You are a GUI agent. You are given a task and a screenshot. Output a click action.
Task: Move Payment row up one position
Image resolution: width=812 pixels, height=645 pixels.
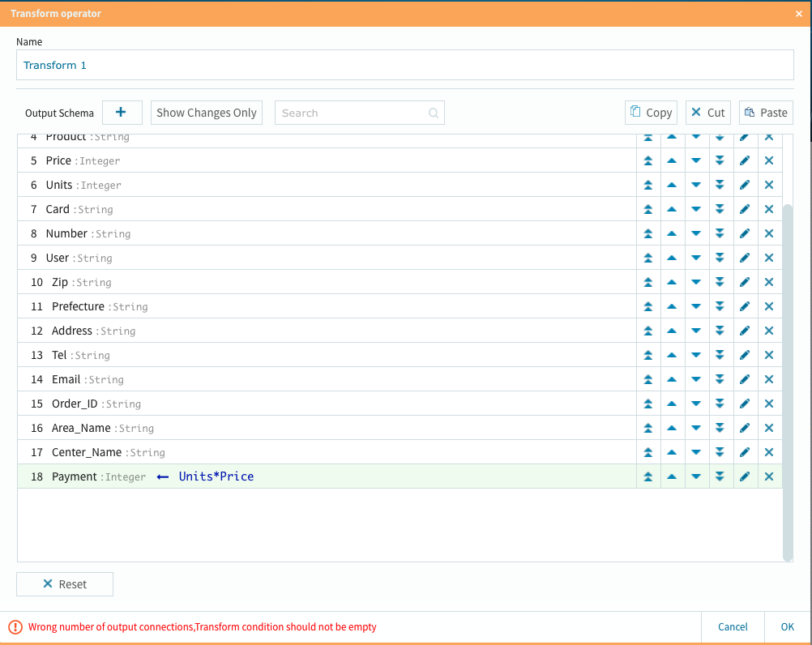coord(672,476)
